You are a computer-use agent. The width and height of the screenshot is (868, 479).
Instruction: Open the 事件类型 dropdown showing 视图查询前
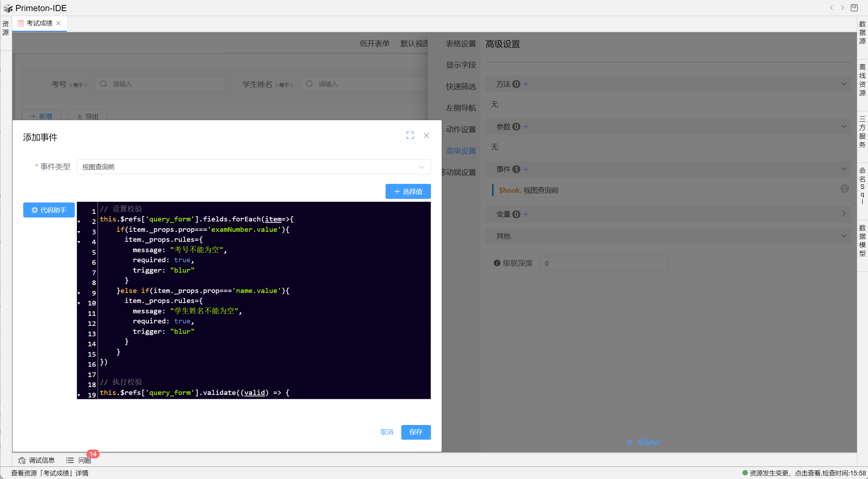click(253, 167)
